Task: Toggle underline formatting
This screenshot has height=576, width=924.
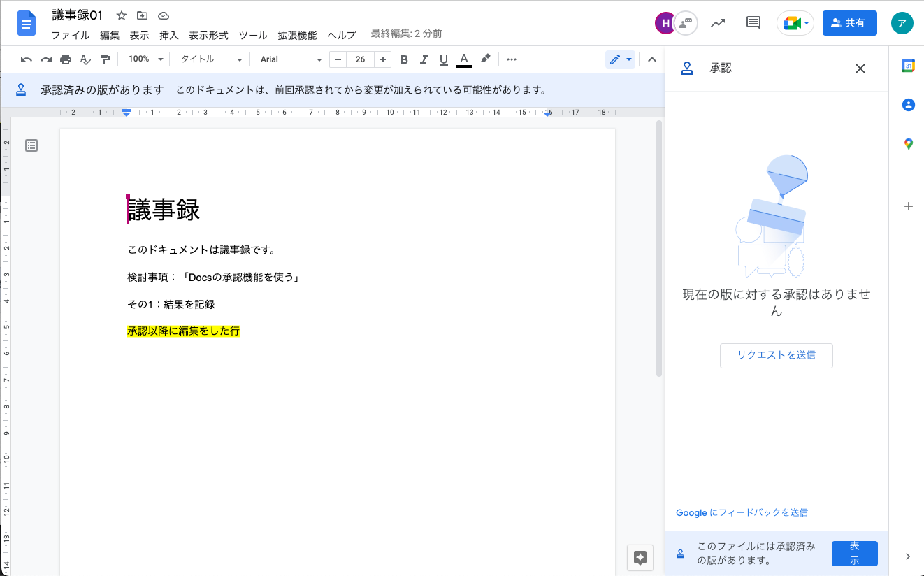Action: click(x=443, y=59)
